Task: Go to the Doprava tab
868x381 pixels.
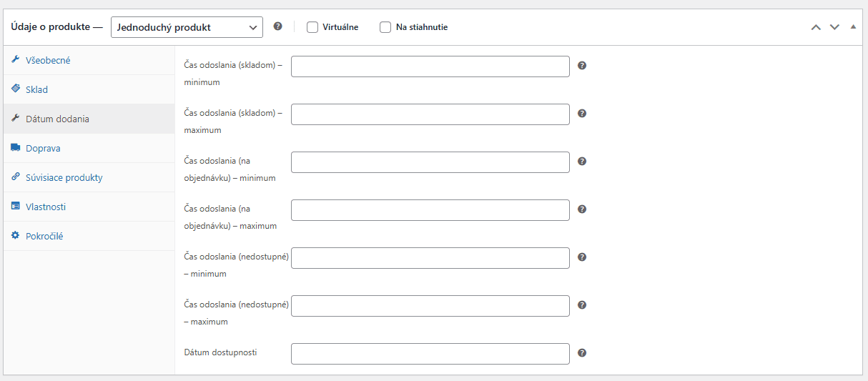Action: pyautogui.click(x=43, y=149)
